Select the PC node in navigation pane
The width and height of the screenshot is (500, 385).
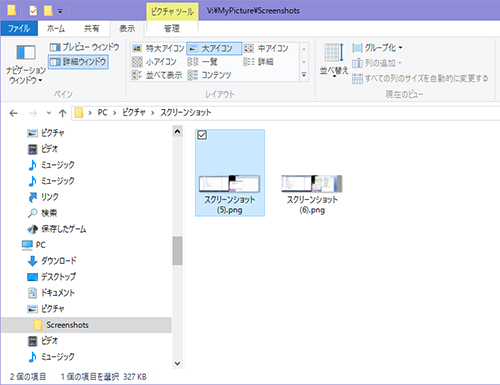[x=34, y=245]
